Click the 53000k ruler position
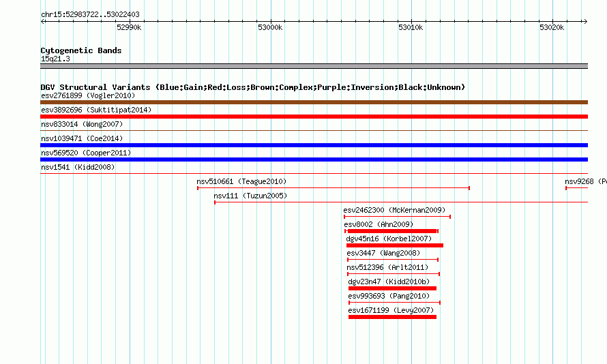 coord(270,27)
